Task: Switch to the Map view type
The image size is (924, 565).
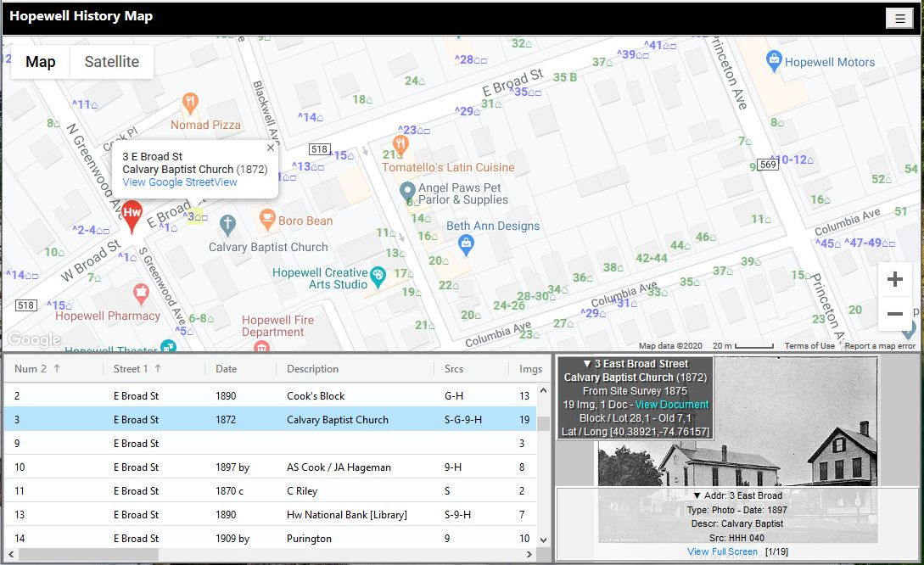Action: [x=41, y=62]
